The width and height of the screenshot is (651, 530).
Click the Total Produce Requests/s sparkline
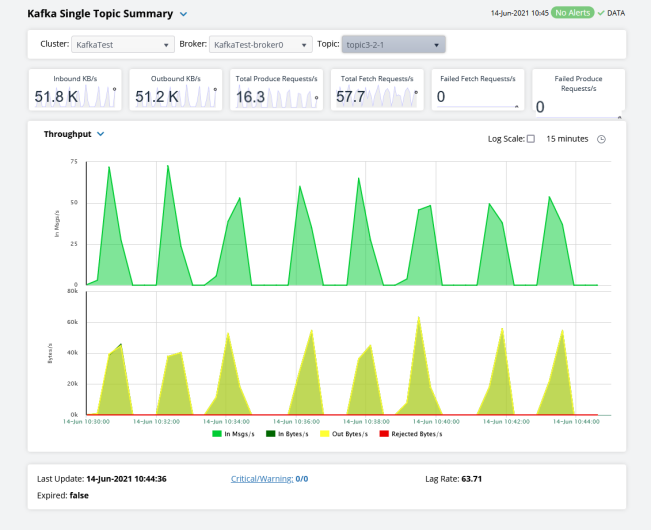click(x=293, y=97)
